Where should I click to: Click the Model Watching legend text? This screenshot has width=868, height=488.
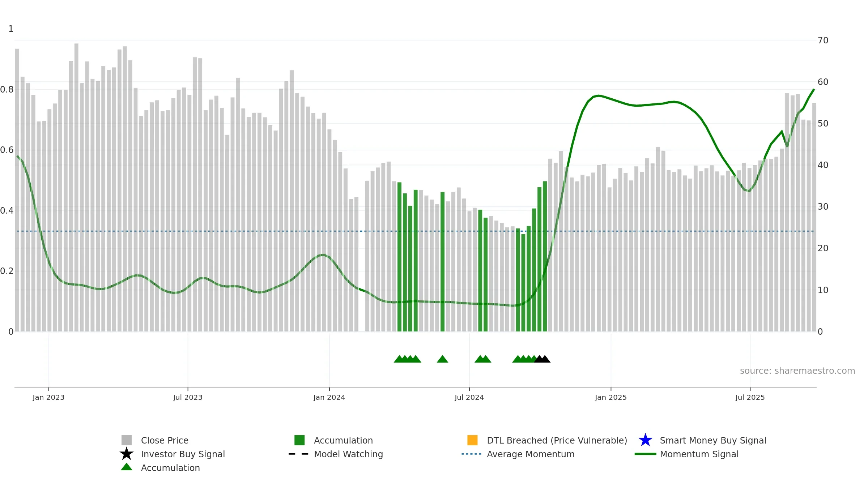coord(348,454)
